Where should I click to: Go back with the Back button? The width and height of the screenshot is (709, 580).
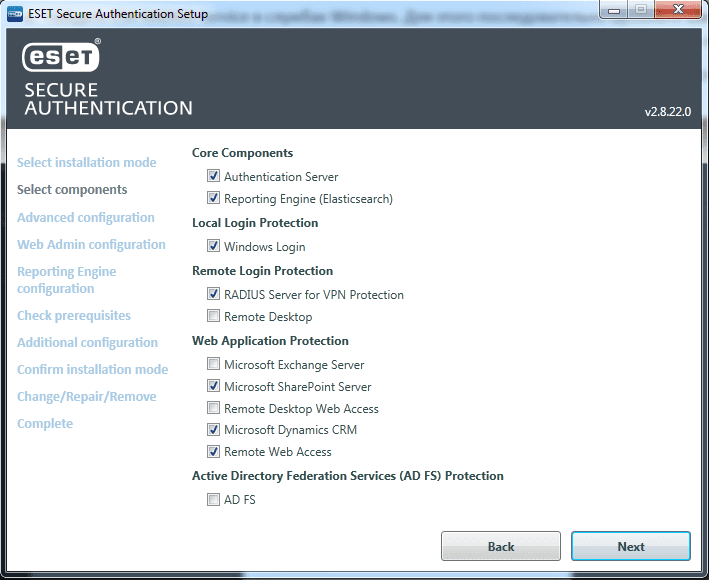pyautogui.click(x=501, y=546)
